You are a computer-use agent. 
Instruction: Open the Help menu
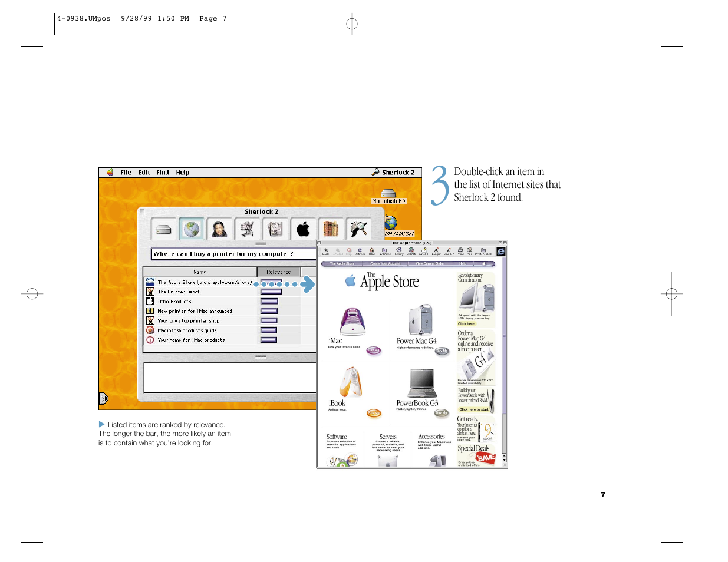coord(183,173)
